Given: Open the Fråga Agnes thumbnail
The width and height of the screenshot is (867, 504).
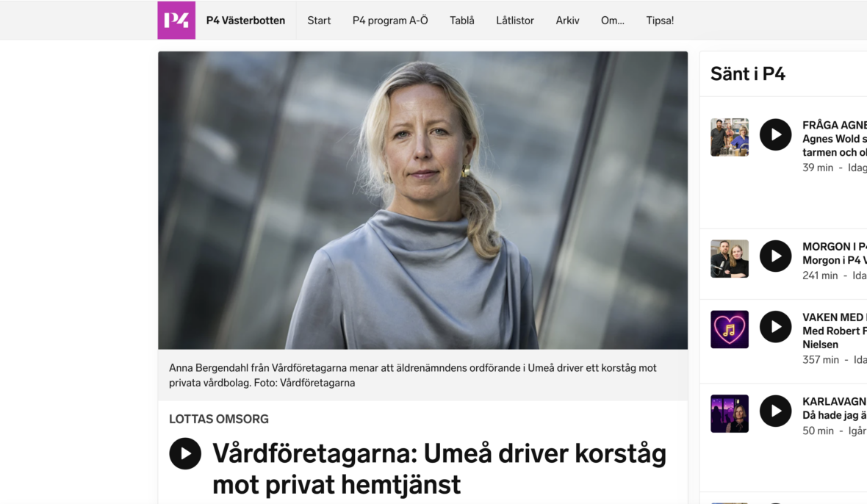Looking at the screenshot, I should pos(730,137).
